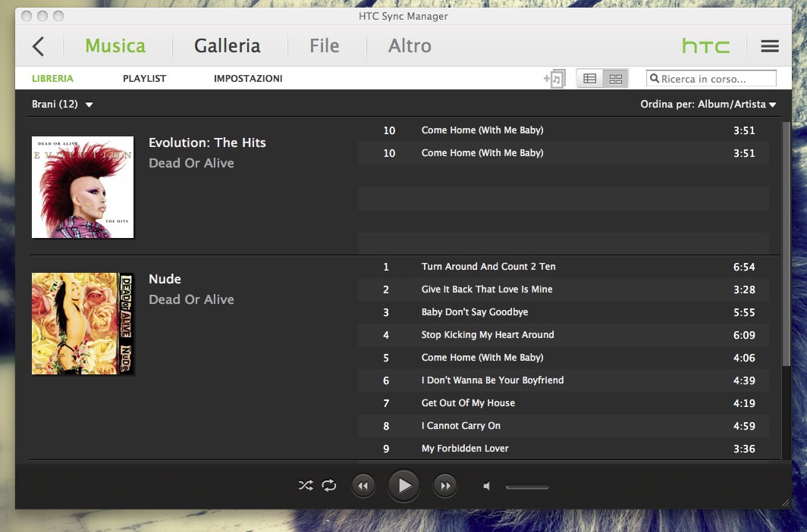Select the PLAYLIST subtab

pyautogui.click(x=144, y=79)
